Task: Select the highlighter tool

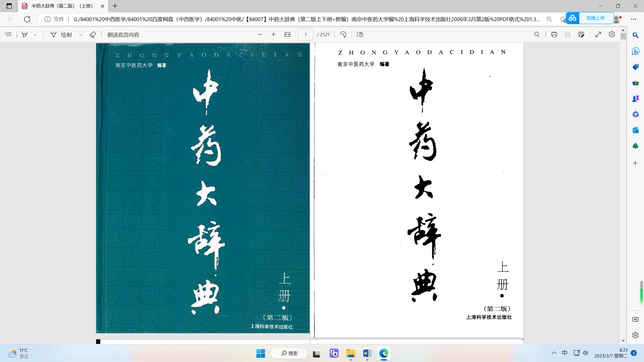Action: [x=25, y=34]
